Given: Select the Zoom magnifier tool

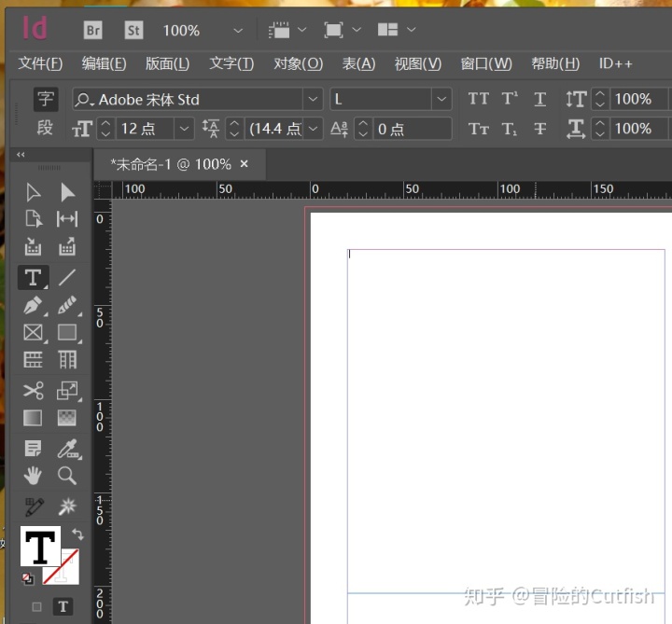Looking at the screenshot, I should click(67, 476).
